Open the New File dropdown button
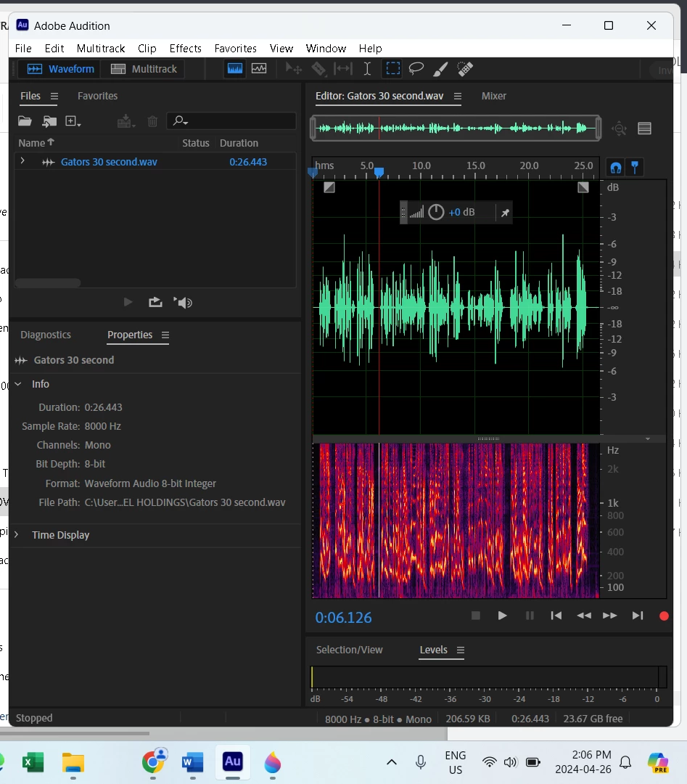The image size is (687, 784). point(73,121)
